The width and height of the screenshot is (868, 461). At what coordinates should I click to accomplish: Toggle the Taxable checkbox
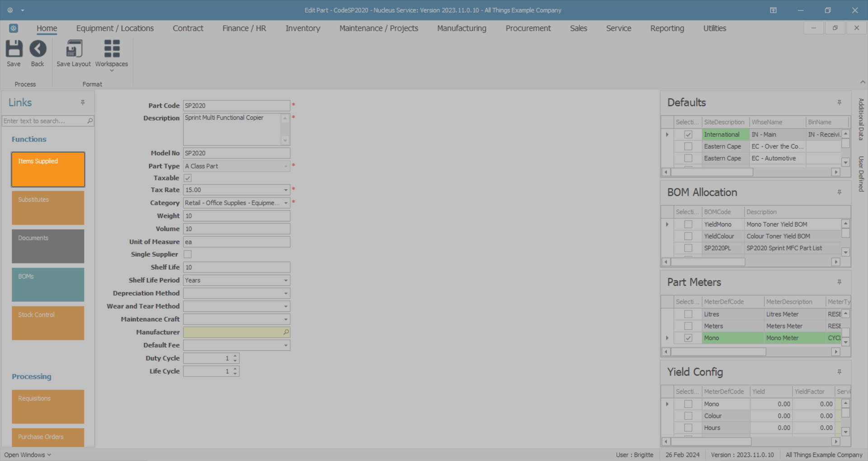[x=188, y=178]
